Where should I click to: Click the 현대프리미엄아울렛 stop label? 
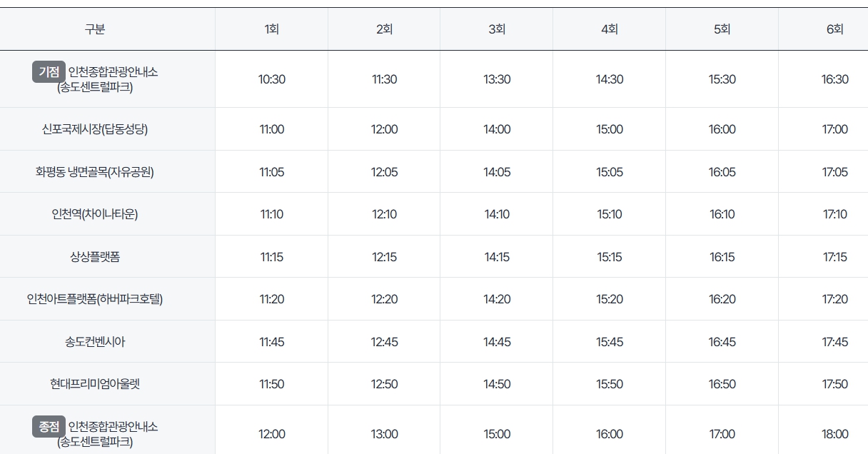tap(95, 384)
